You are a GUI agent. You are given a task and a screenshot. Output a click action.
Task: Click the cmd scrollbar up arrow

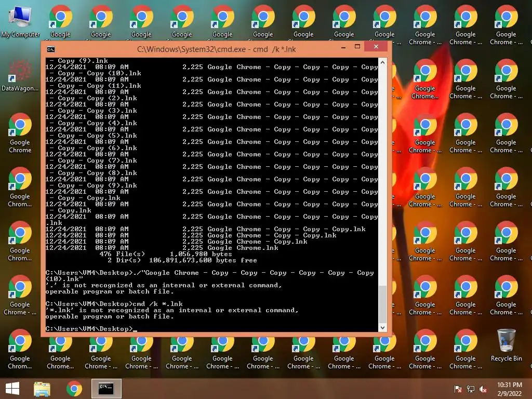(383, 62)
